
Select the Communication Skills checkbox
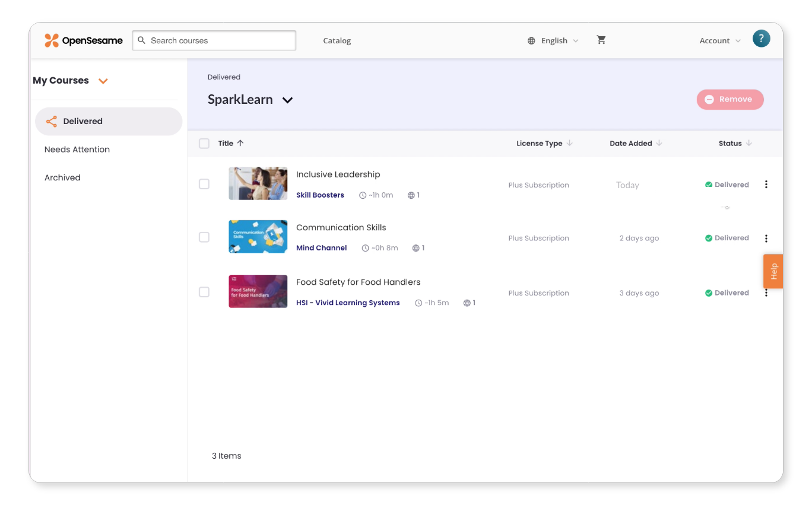click(204, 237)
